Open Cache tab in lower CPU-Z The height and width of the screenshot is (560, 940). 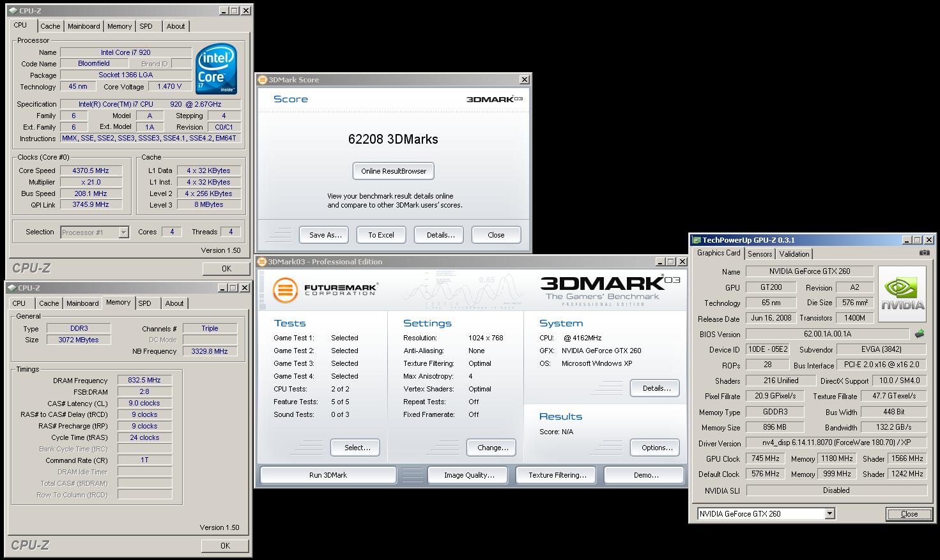pos(49,303)
